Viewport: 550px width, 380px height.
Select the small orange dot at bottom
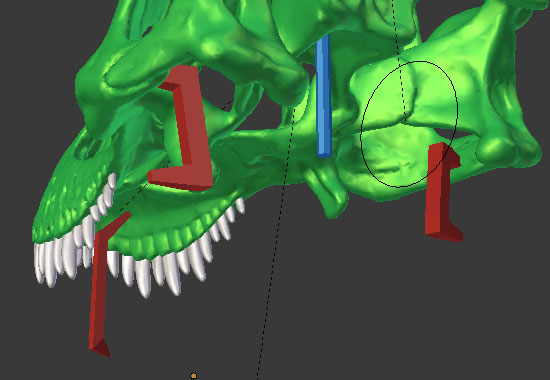coord(193,376)
